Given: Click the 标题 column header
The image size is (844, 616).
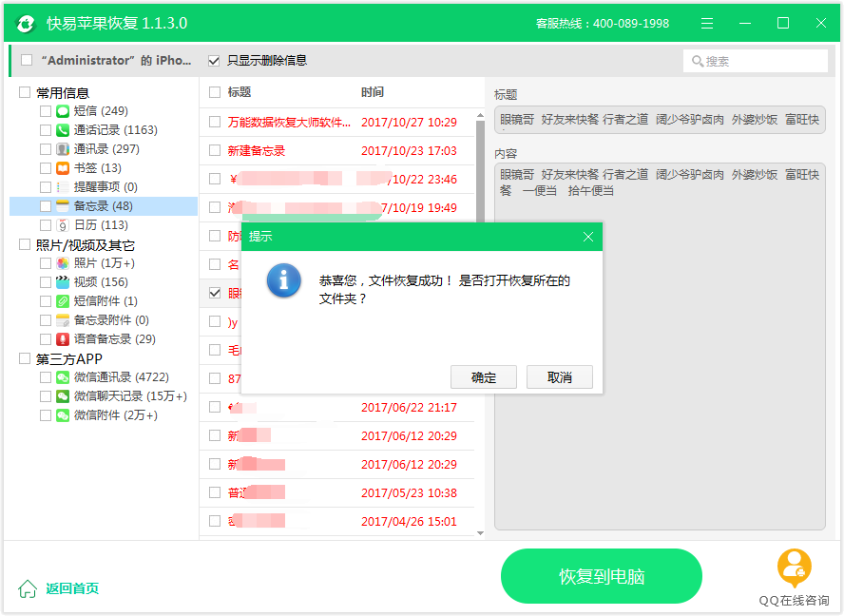Looking at the screenshot, I should point(239,92).
